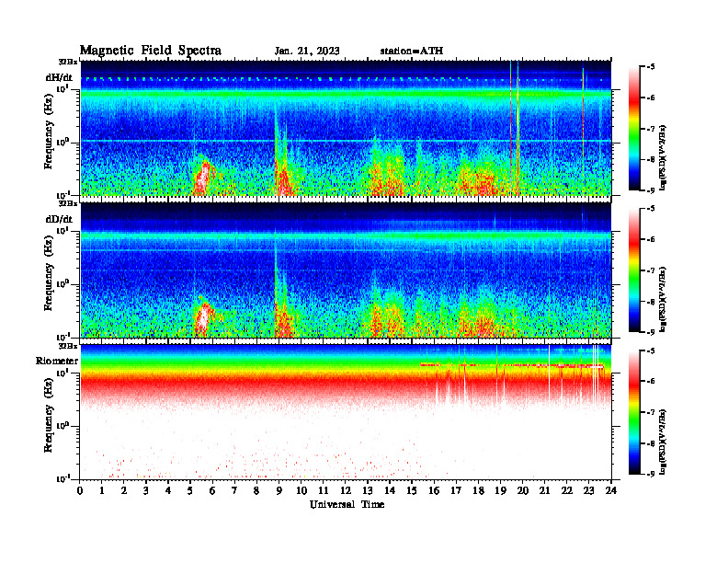
Task: Click log(PSD) unit label beside Riometer color bar
Action: 663,442
